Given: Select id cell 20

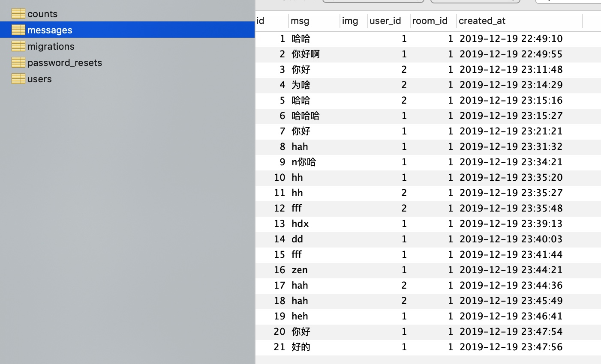Looking at the screenshot, I should click(279, 331).
